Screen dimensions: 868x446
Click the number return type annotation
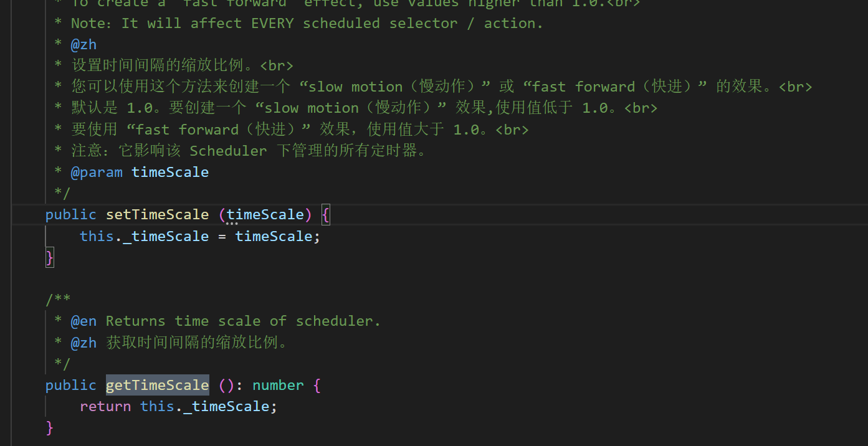coord(278,386)
